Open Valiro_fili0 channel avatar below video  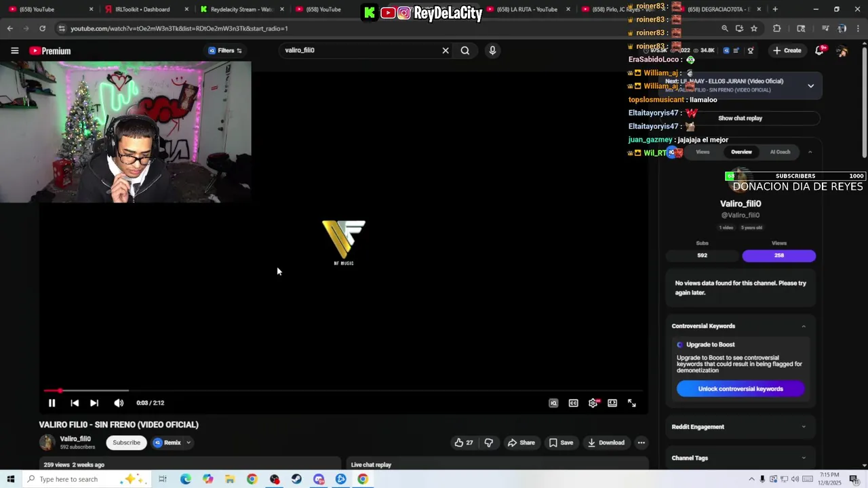pos(47,443)
